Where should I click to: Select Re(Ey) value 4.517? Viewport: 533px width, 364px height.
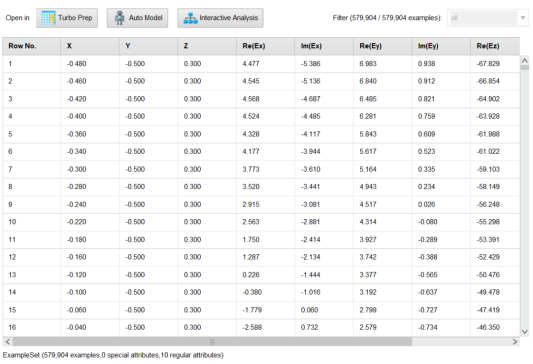point(368,204)
